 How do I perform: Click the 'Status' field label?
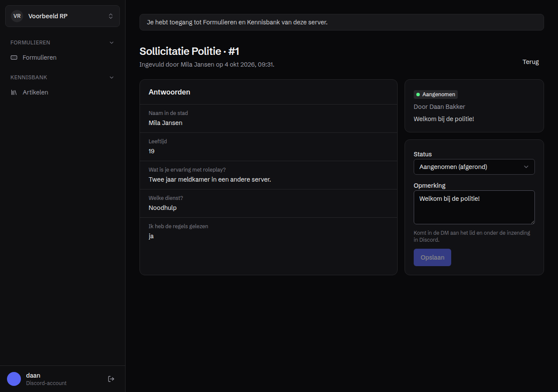423,154
